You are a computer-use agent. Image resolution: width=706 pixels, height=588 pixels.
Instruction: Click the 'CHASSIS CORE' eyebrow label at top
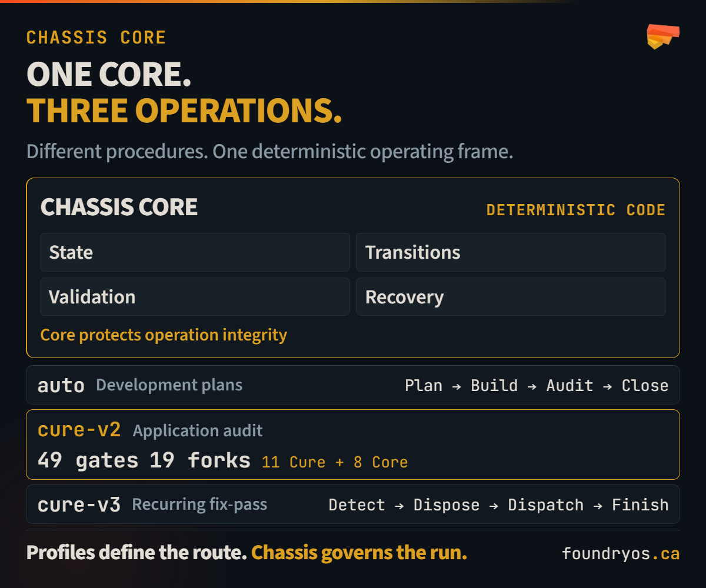pyautogui.click(x=96, y=38)
